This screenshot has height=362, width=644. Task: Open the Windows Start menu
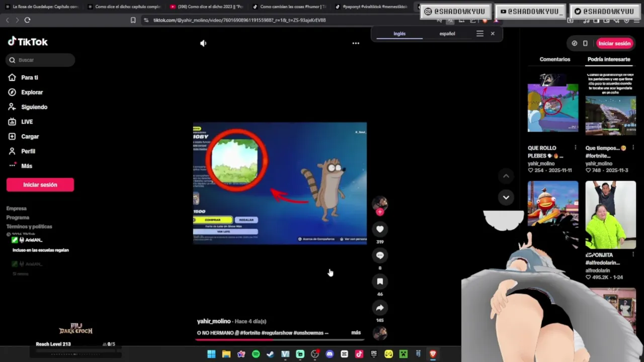(x=211, y=354)
